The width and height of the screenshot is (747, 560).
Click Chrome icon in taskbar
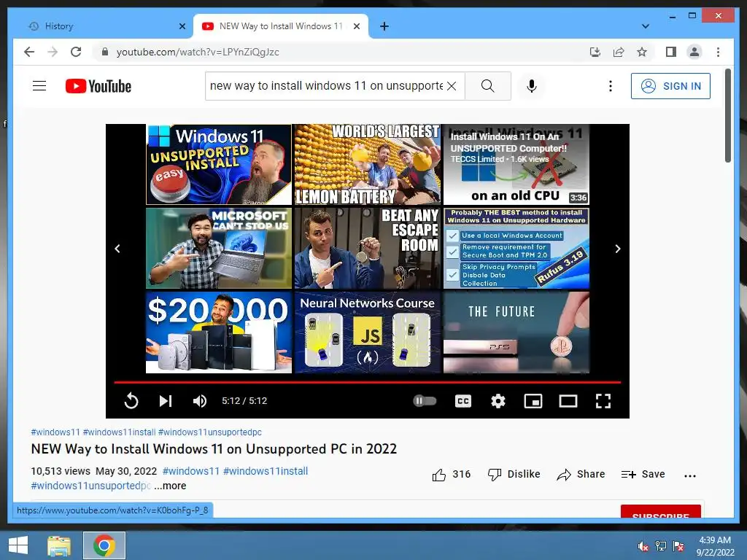[104, 545]
